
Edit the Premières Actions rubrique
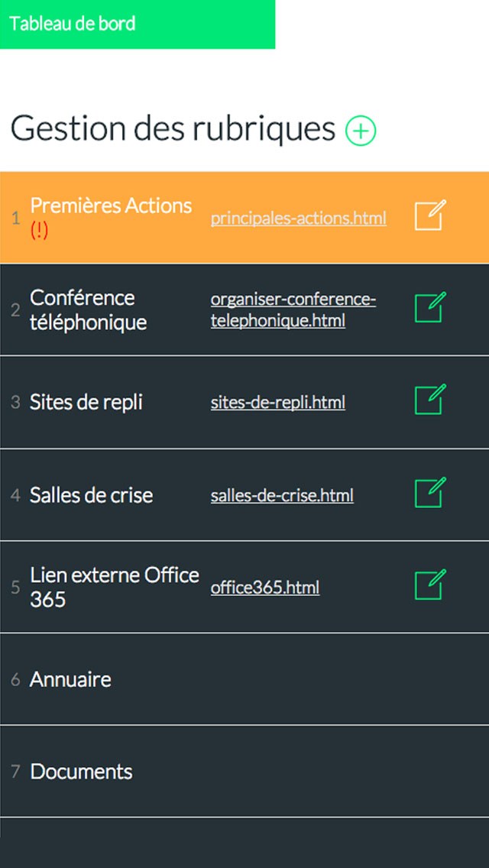(429, 215)
